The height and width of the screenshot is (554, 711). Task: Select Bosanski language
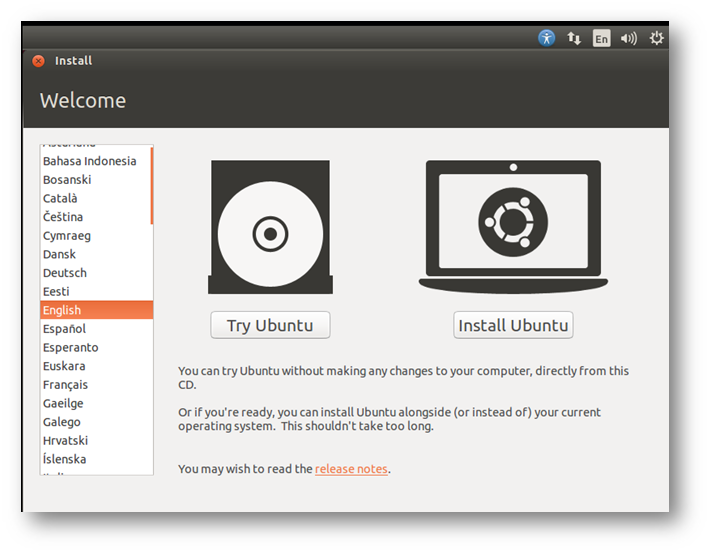click(x=96, y=180)
